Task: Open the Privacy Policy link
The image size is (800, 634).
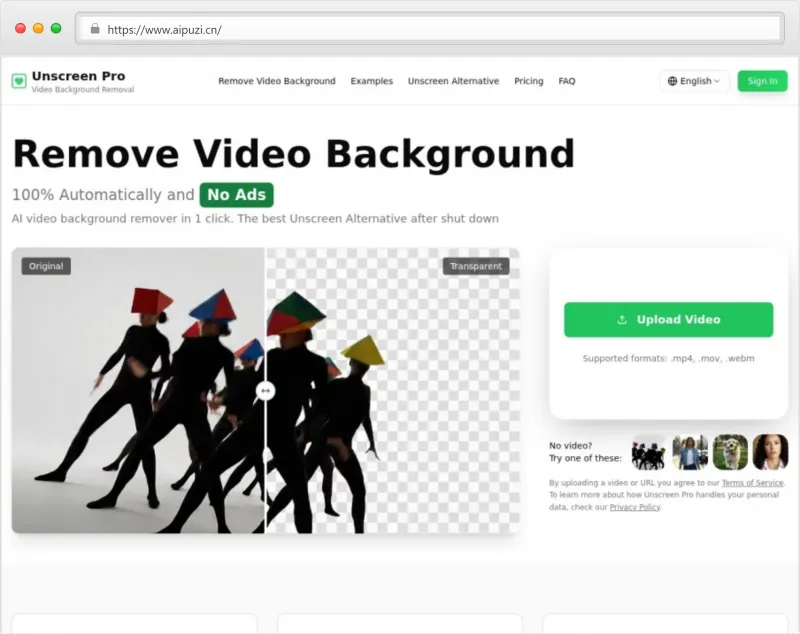Action: coord(635,507)
